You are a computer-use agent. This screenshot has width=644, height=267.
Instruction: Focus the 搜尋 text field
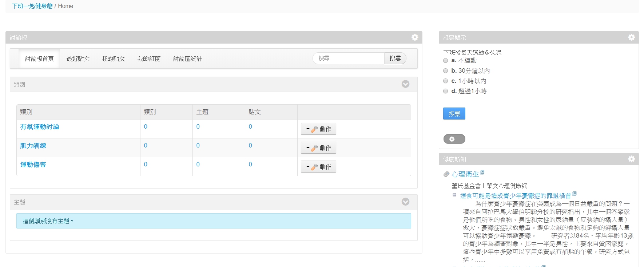[x=349, y=58]
